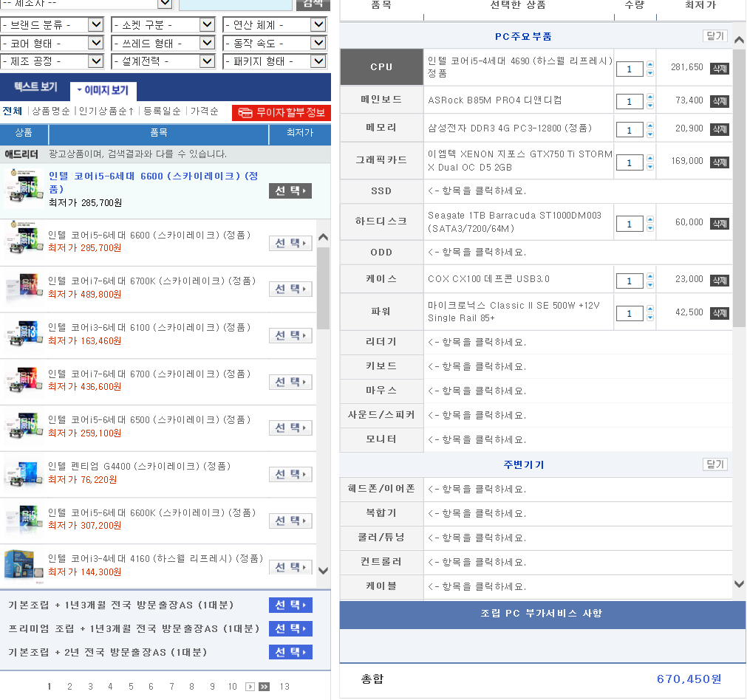
Task: Select 코어i3-6세대 6100 product
Action: tap(290, 336)
